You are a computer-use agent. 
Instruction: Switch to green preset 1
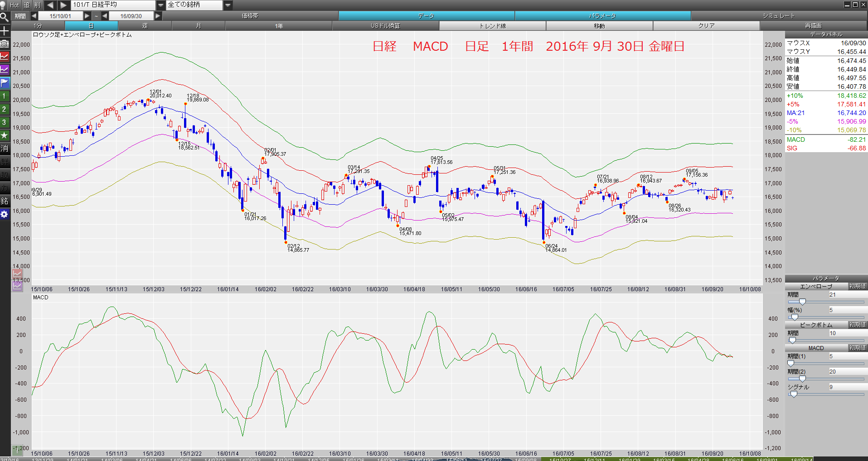[5, 96]
